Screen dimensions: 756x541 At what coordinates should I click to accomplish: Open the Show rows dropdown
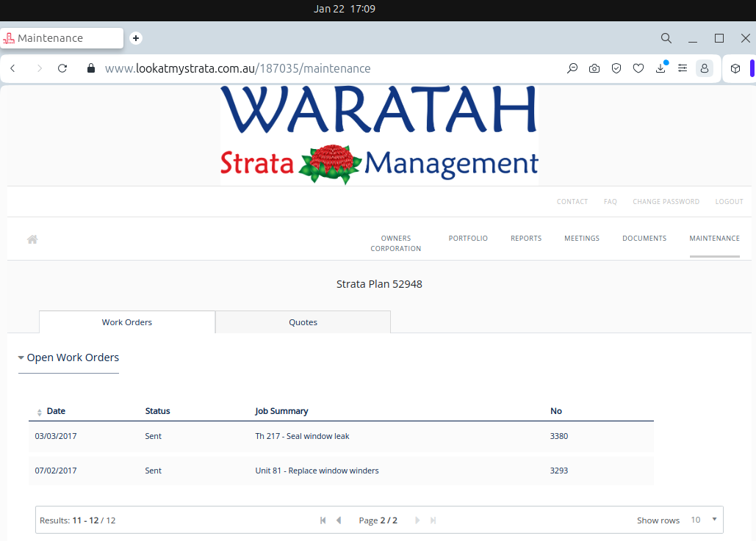click(x=704, y=520)
